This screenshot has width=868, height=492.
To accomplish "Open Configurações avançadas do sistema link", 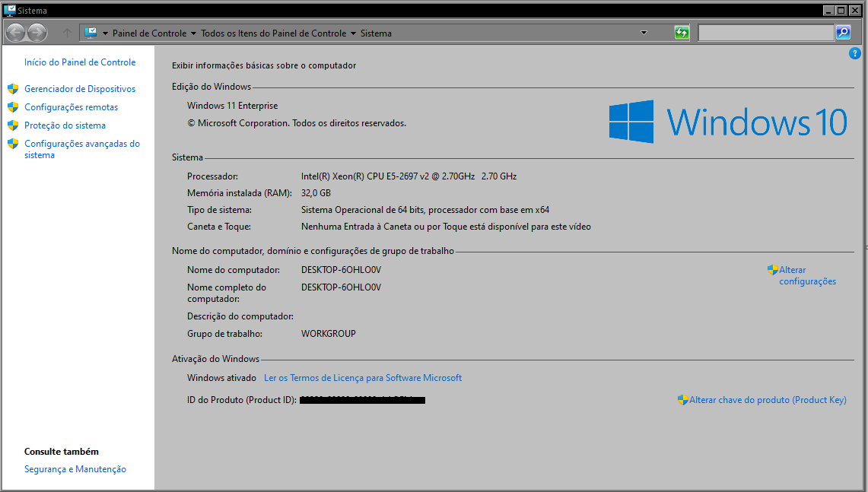I will [x=82, y=150].
